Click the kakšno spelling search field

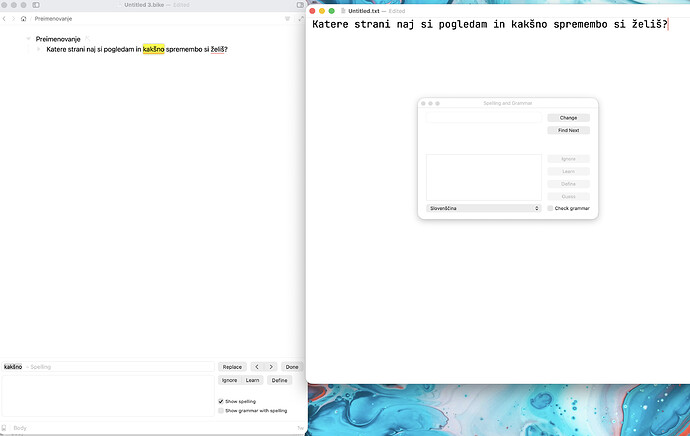pyautogui.click(x=108, y=367)
